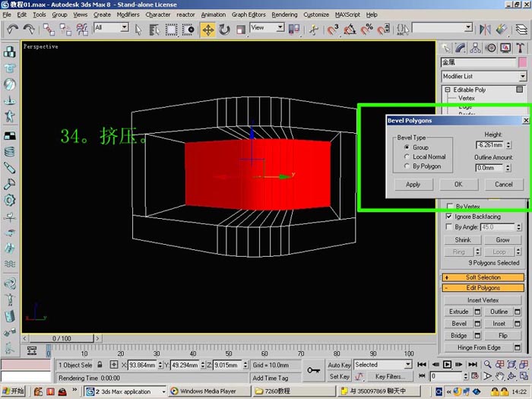Click the 0/100 time slider handle
Image resolution: width=532 pixels, height=399 pixels.
pyautogui.click(x=62, y=338)
